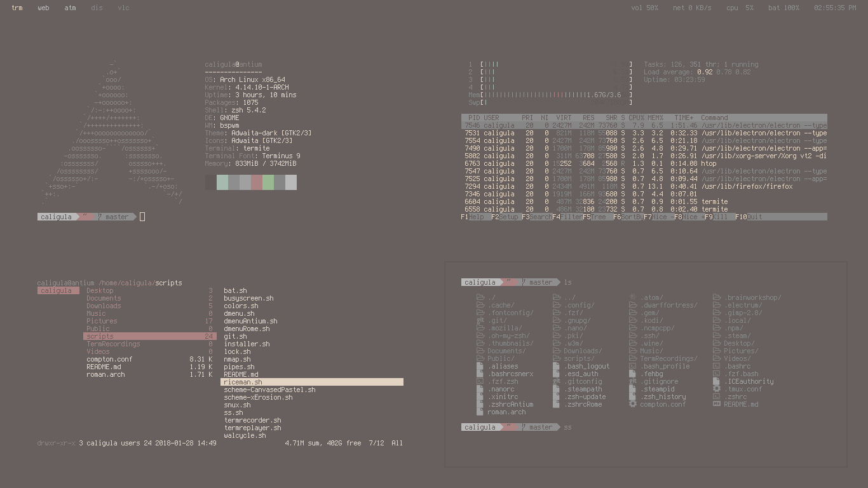Click the terminal icon beside .zshrc
The height and width of the screenshot is (488, 868).
717,396
